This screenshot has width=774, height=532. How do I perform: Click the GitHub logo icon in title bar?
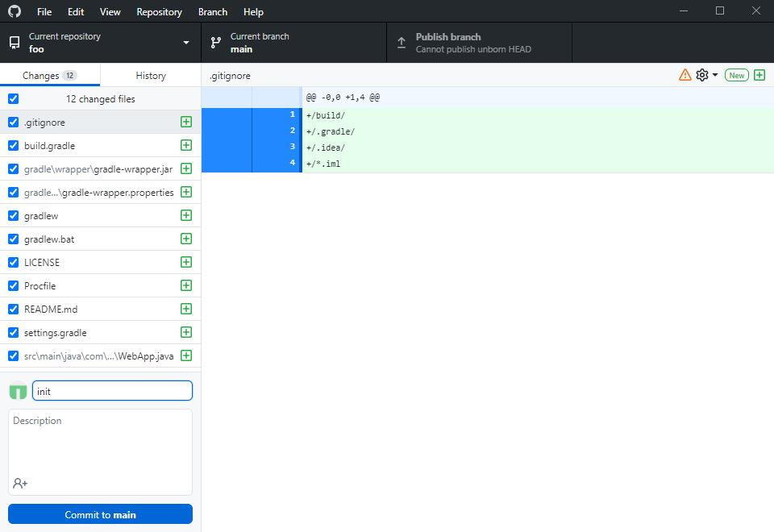[15, 11]
